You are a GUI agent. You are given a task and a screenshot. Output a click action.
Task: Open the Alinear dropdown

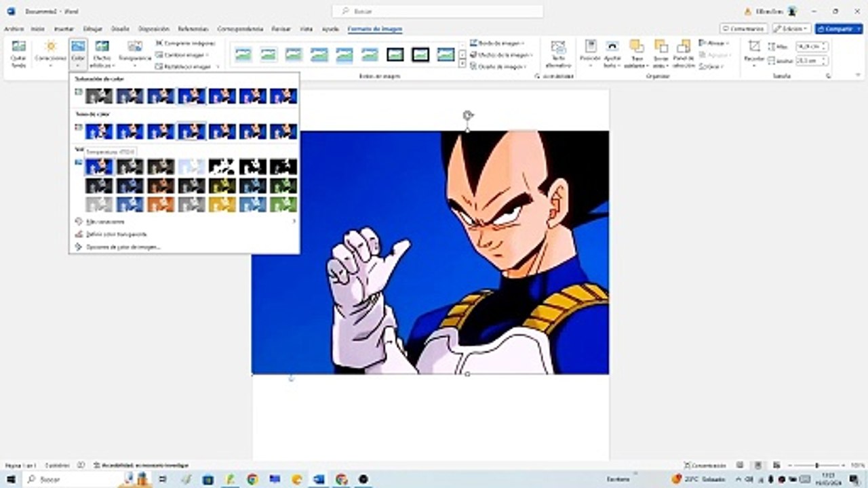[713, 43]
